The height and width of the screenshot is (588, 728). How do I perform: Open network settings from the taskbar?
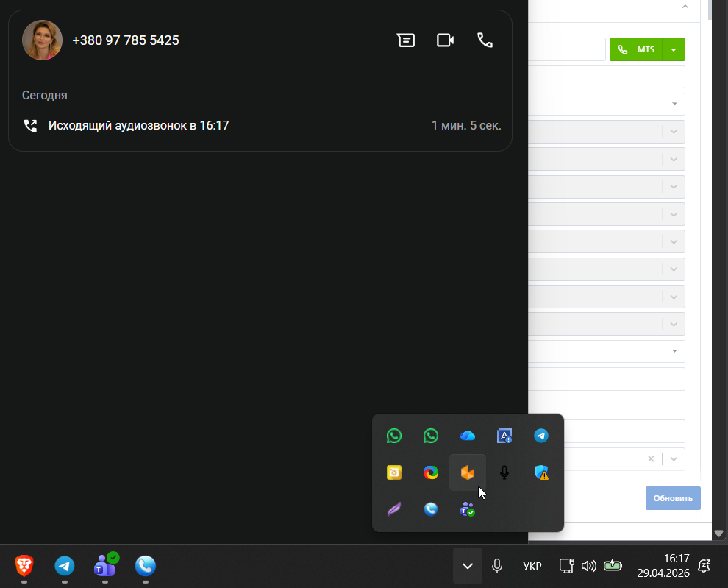pyautogui.click(x=566, y=566)
